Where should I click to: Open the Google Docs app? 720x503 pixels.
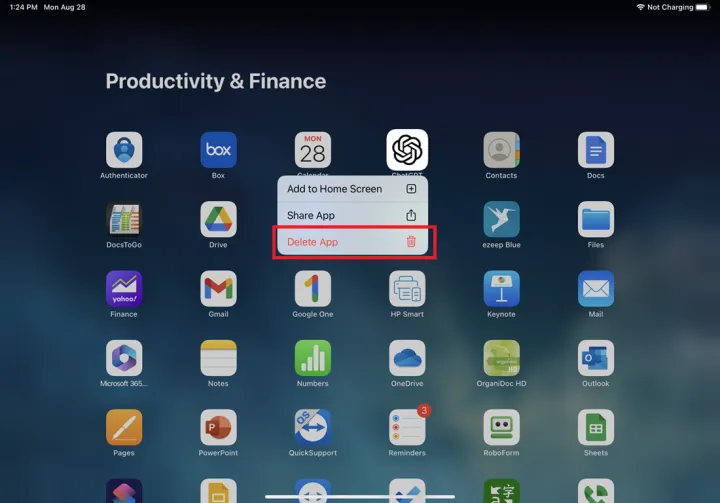pyautogui.click(x=595, y=150)
